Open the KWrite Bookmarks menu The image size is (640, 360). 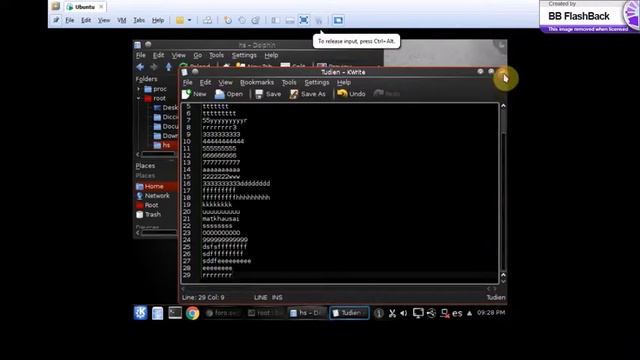click(x=257, y=82)
